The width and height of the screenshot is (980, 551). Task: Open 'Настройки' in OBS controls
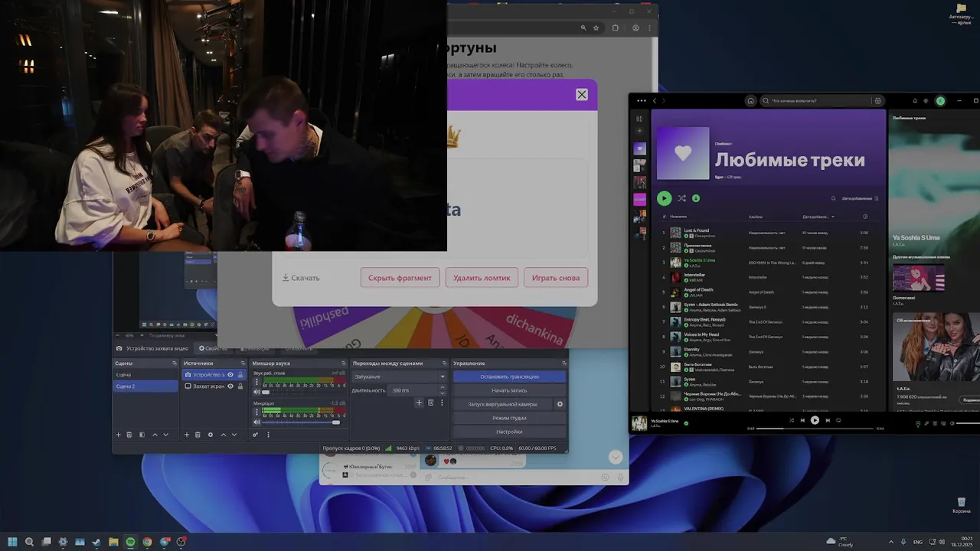coord(509,432)
